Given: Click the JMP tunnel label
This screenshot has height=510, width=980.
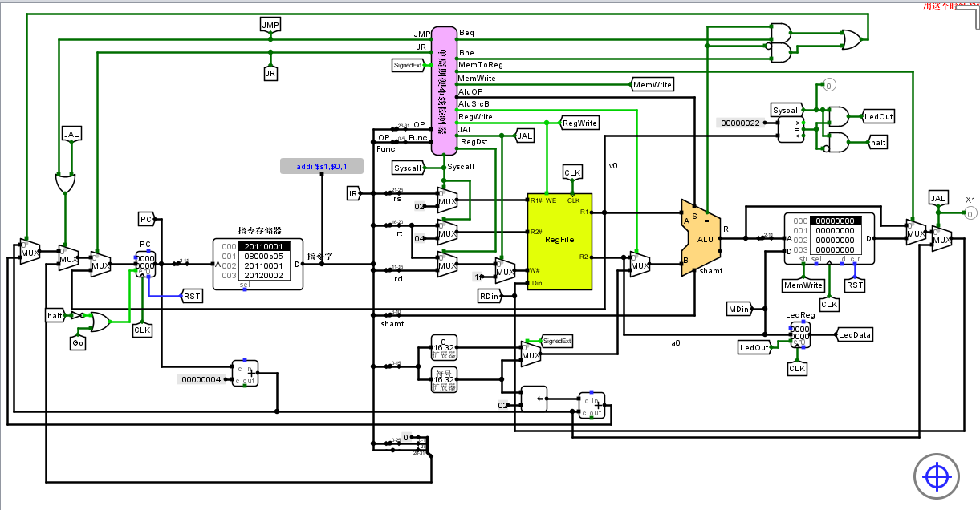Looking at the screenshot, I should pyautogui.click(x=270, y=26).
